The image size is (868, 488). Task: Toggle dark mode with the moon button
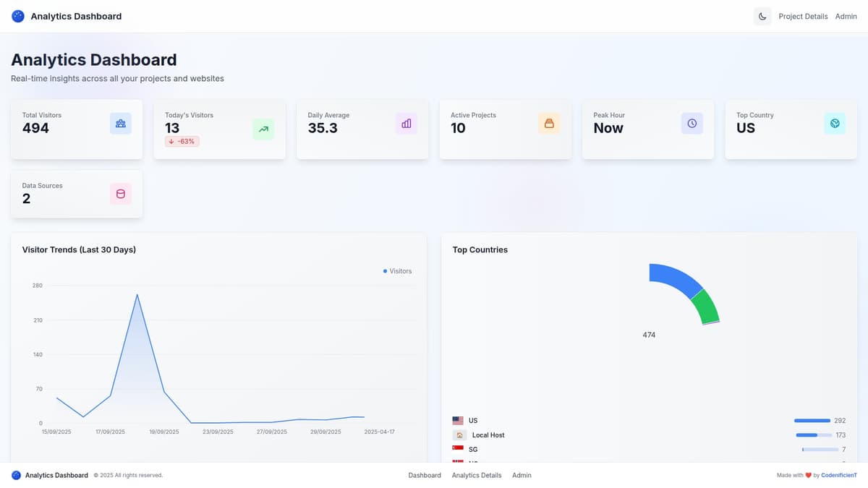(762, 15)
